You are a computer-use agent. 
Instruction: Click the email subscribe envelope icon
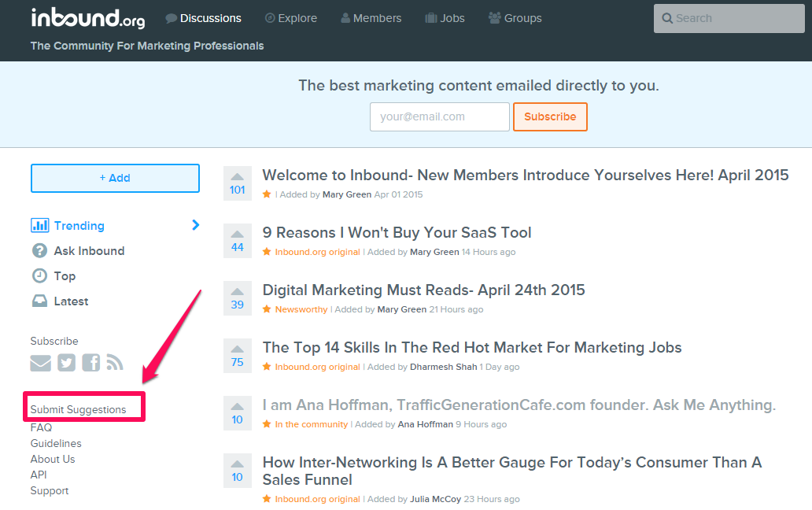pos(40,363)
